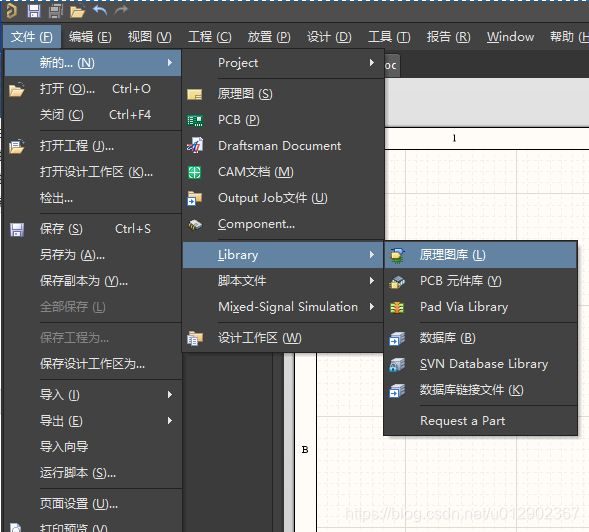
Task: Select 保存设计工作区为... entry
Action: pyautogui.click(x=93, y=364)
